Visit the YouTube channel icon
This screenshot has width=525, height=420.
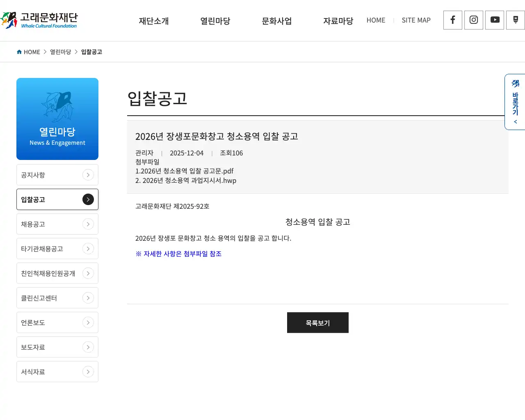pyautogui.click(x=494, y=20)
